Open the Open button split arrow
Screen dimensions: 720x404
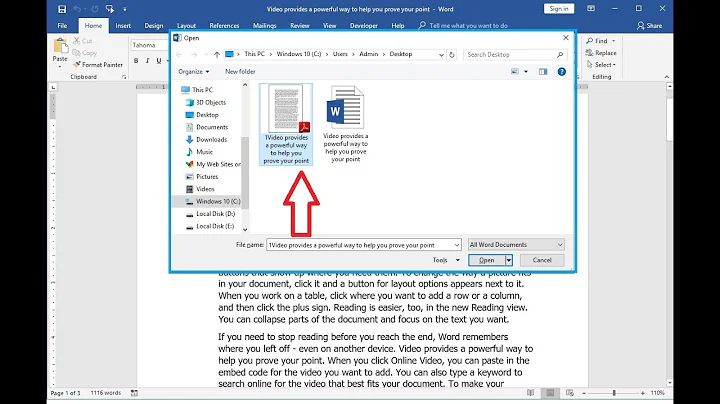point(509,260)
